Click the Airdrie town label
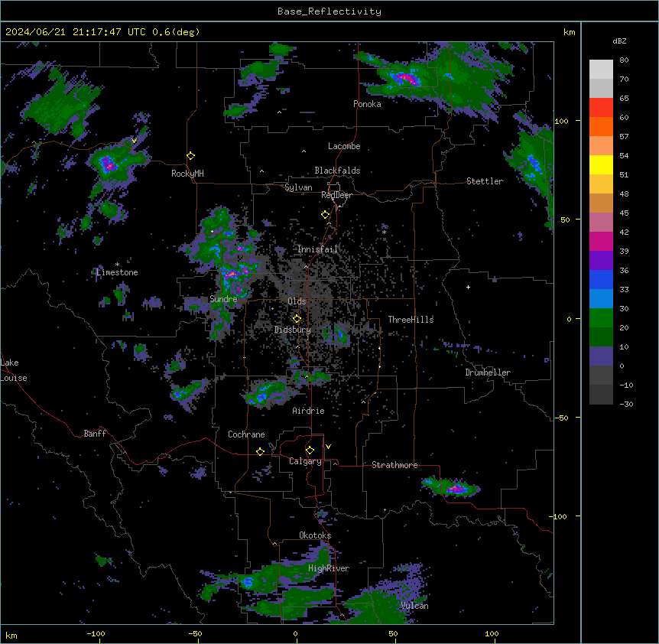Screen dimensions: 659x644 (x=308, y=411)
